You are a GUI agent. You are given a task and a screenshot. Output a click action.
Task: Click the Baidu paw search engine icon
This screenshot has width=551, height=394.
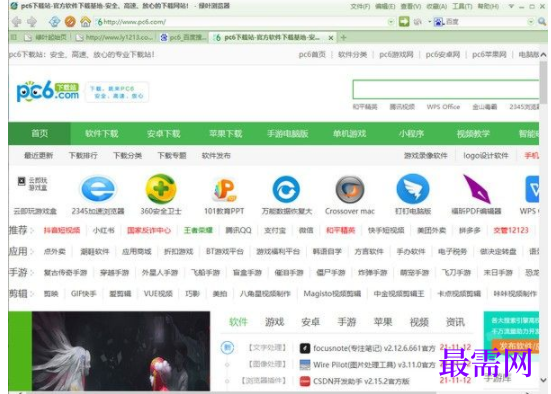pos(439,22)
